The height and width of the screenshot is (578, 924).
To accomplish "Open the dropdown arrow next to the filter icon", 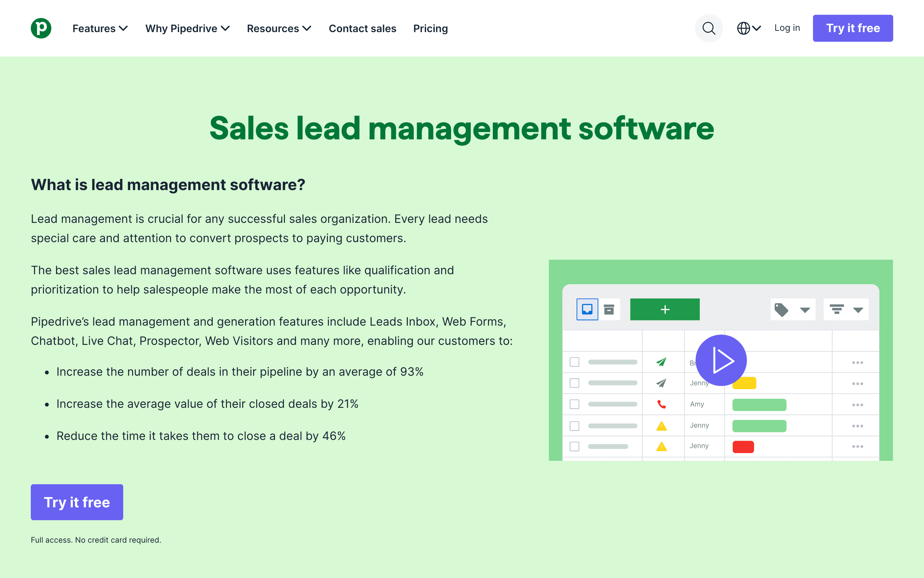I will [x=858, y=310].
